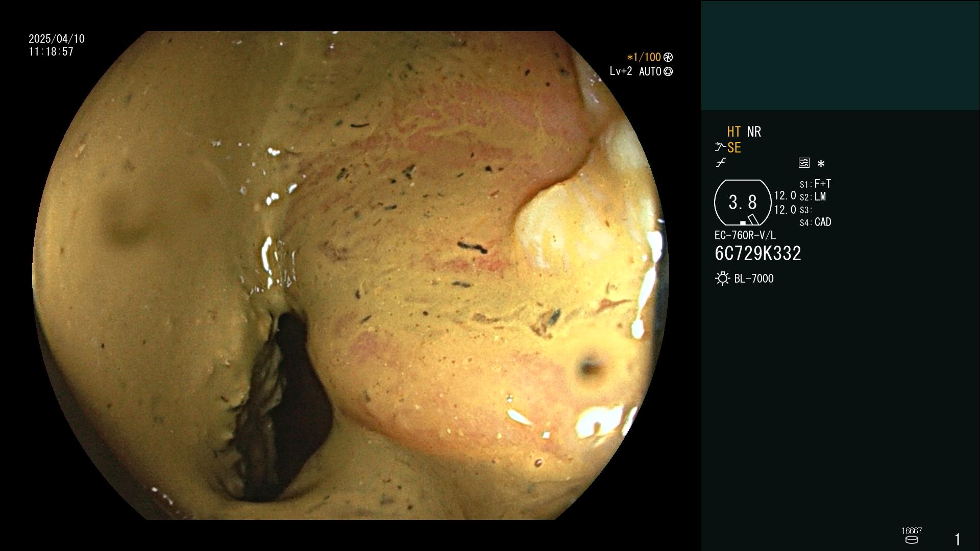Click the iris aperture icon beside AUTO

[x=668, y=71]
